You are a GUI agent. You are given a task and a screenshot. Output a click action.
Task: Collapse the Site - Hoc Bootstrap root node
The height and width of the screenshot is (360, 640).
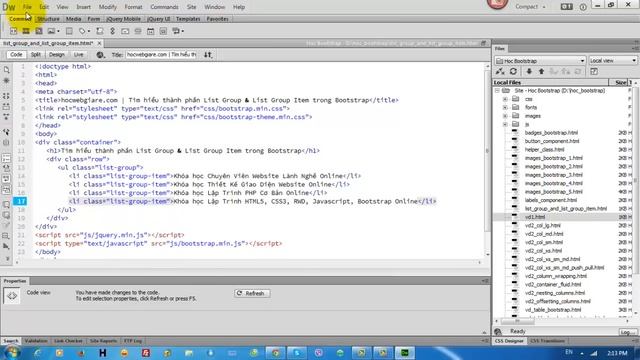(x=497, y=91)
